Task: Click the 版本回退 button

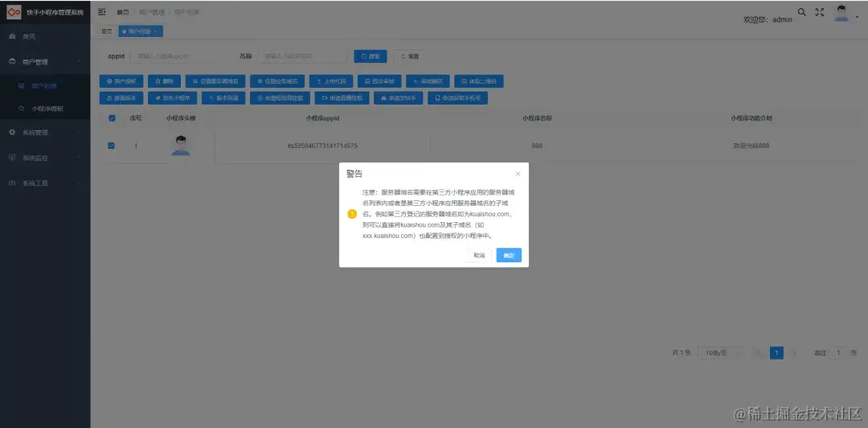Action: click(223, 97)
